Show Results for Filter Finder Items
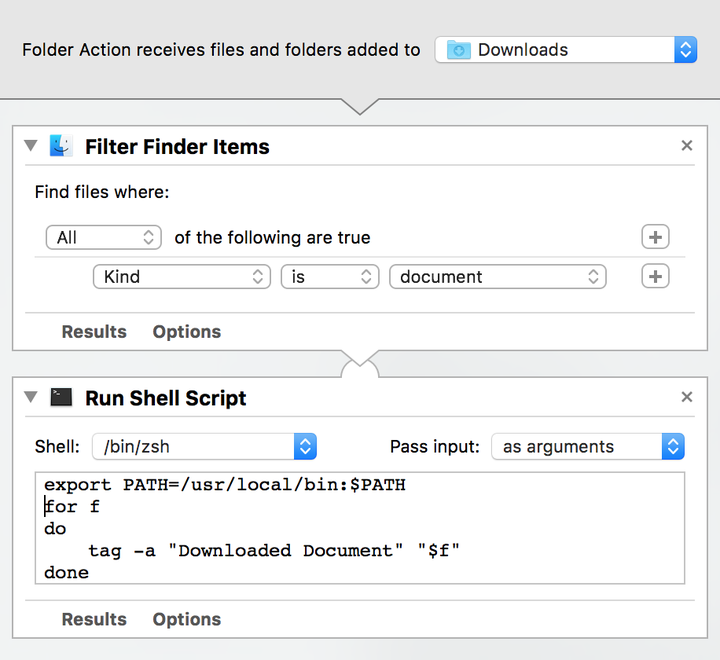The image size is (720, 660). click(94, 332)
